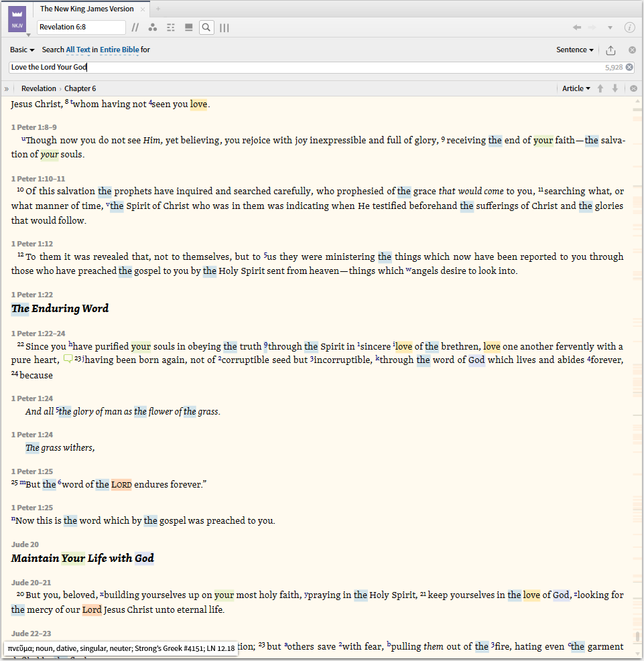Open navigation history dropdown arrow
The width and height of the screenshot is (644, 661).
pos(610,28)
